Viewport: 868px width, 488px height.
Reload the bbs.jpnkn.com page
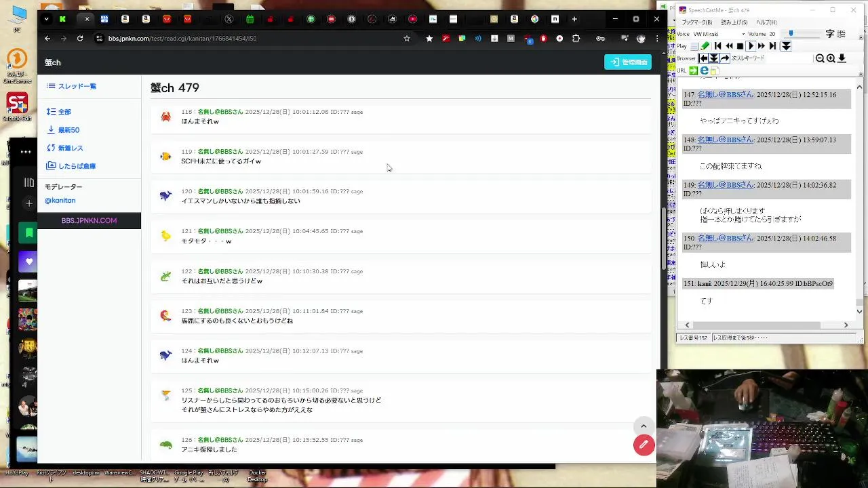80,39
